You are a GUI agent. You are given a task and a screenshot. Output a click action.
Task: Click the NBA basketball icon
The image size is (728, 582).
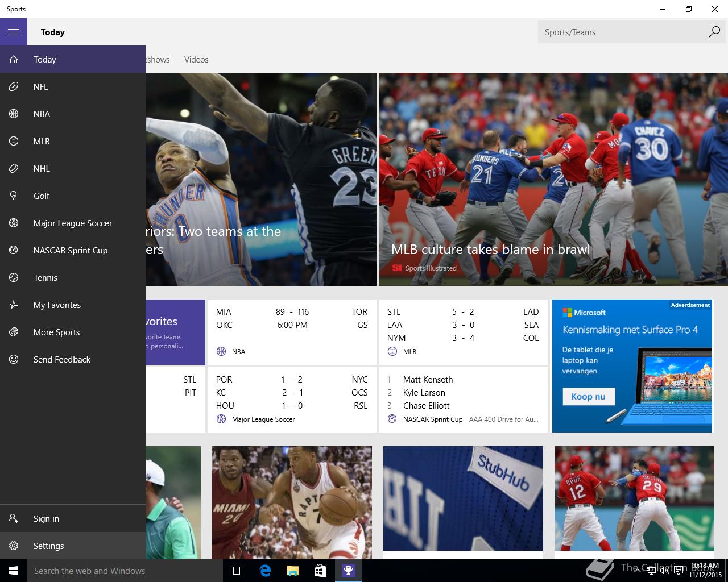pyautogui.click(x=14, y=114)
